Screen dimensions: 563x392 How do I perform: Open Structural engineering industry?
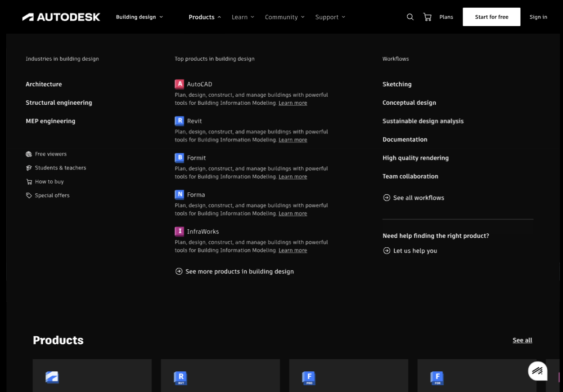tap(59, 103)
